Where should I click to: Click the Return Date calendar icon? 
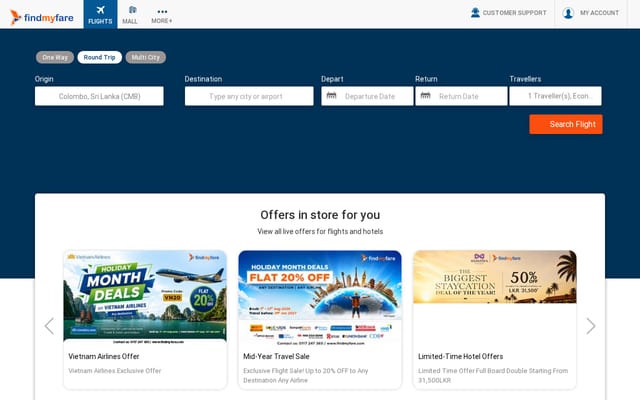click(425, 96)
